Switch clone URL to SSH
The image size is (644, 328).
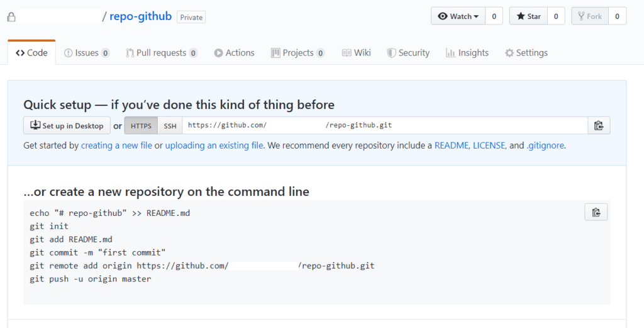(x=170, y=126)
